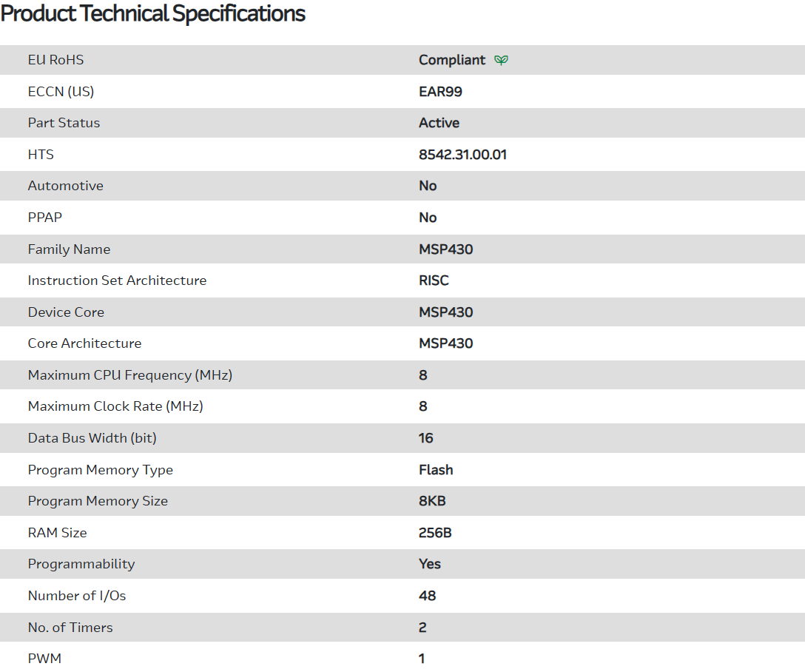This screenshot has height=672, width=805.
Task: Click the HTS code 8542.31.00.01
Action: [462, 155]
